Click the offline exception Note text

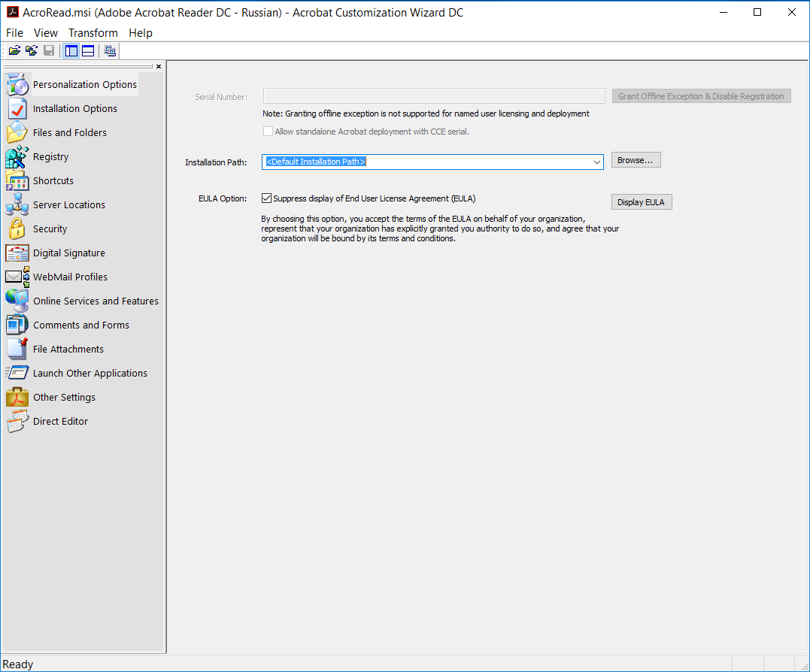(426, 114)
